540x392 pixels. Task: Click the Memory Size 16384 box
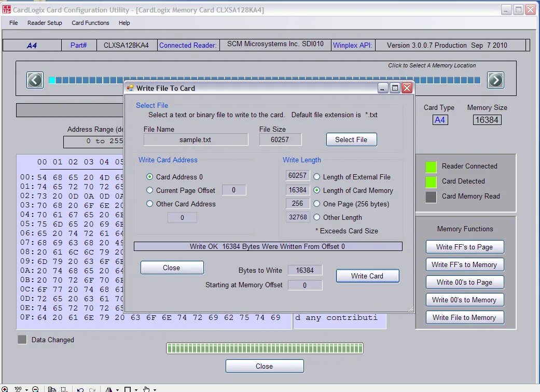point(487,120)
